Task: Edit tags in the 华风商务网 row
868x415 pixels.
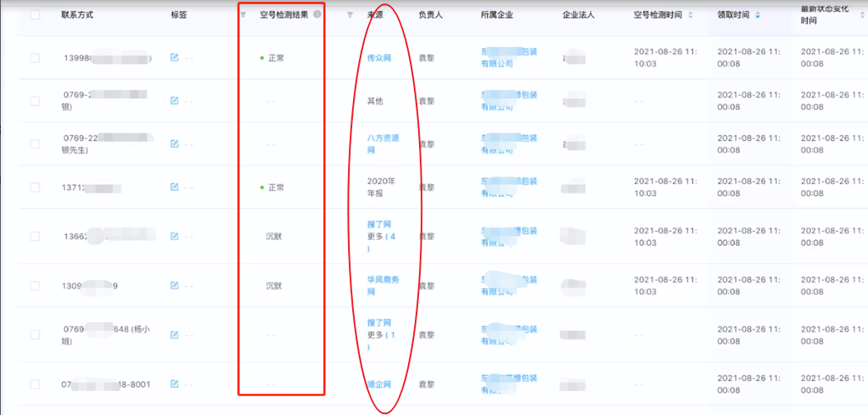Action: [174, 286]
